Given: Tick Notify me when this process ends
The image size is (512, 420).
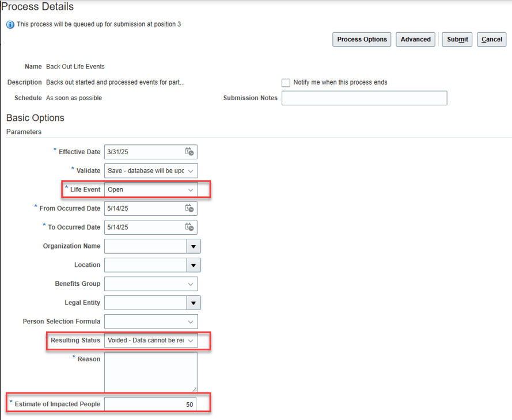Looking at the screenshot, I should coord(286,82).
